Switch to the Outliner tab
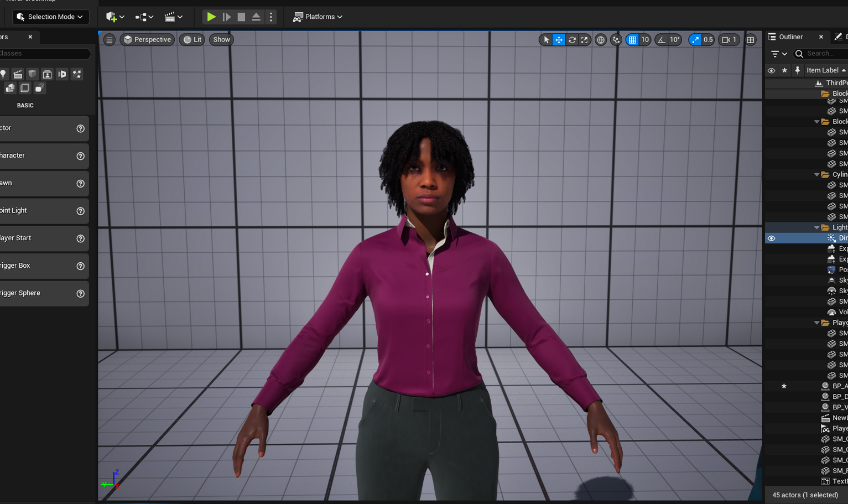Viewport: 848px width, 504px height. coord(791,37)
